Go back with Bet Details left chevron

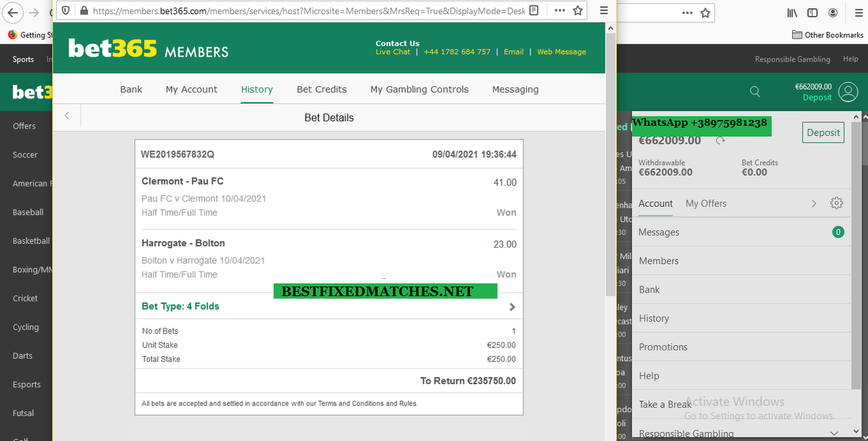coord(66,116)
